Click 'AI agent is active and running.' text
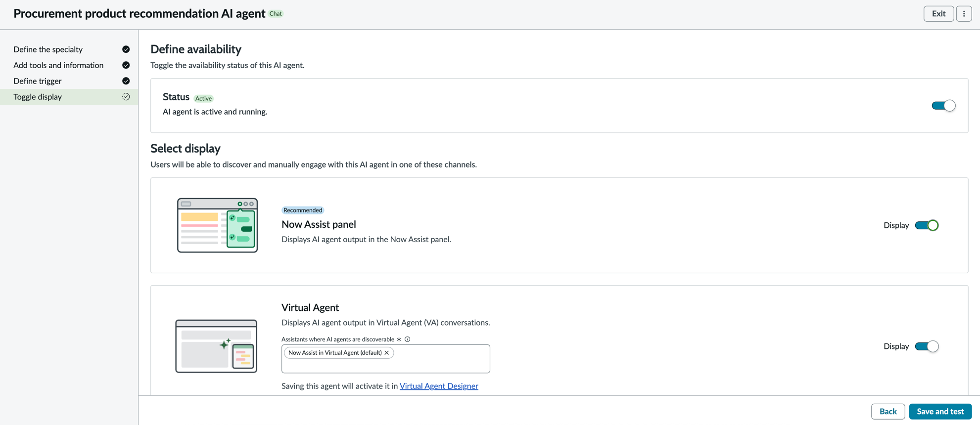980x425 pixels. click(x=215, y=112)
